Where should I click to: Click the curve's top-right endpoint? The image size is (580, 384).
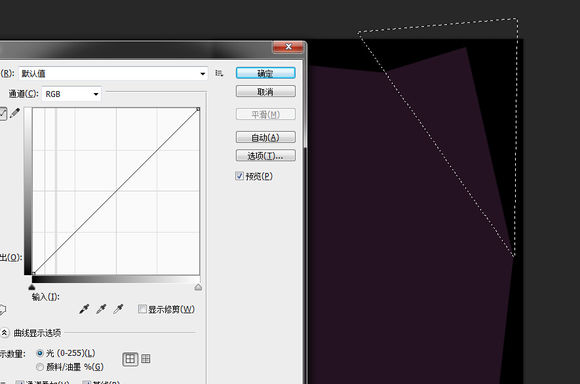(198, 109)
